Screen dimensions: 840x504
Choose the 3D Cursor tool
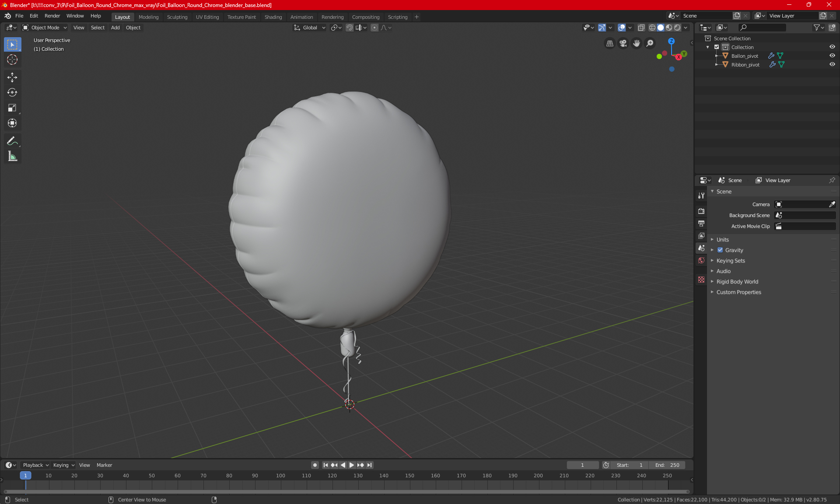[12, 60]
